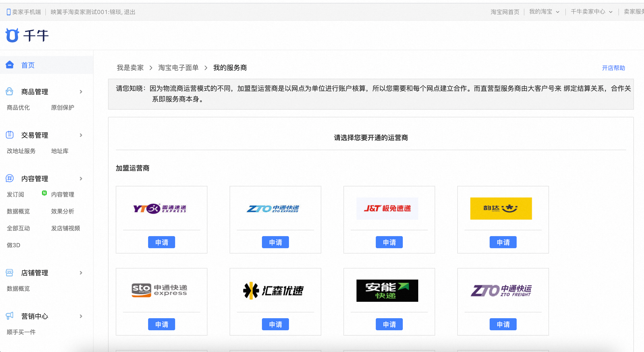Click 淘宝网首页 top link
Screen dimensions: 644x352
505,12
